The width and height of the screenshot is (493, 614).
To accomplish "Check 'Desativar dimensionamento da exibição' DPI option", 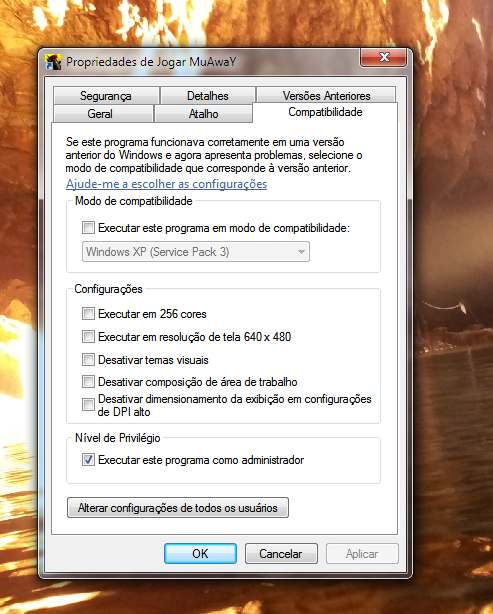I will pyautogui.click(x=88, y=405).
